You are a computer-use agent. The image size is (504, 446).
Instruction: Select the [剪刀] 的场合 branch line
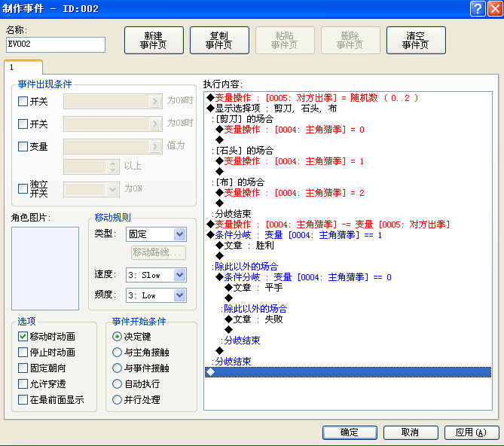[x=348, y=119]
